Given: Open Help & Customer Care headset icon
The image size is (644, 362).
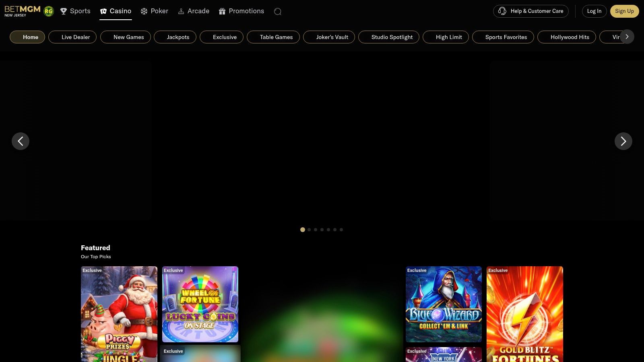Looking at the screenshot, I should [502, 11].
